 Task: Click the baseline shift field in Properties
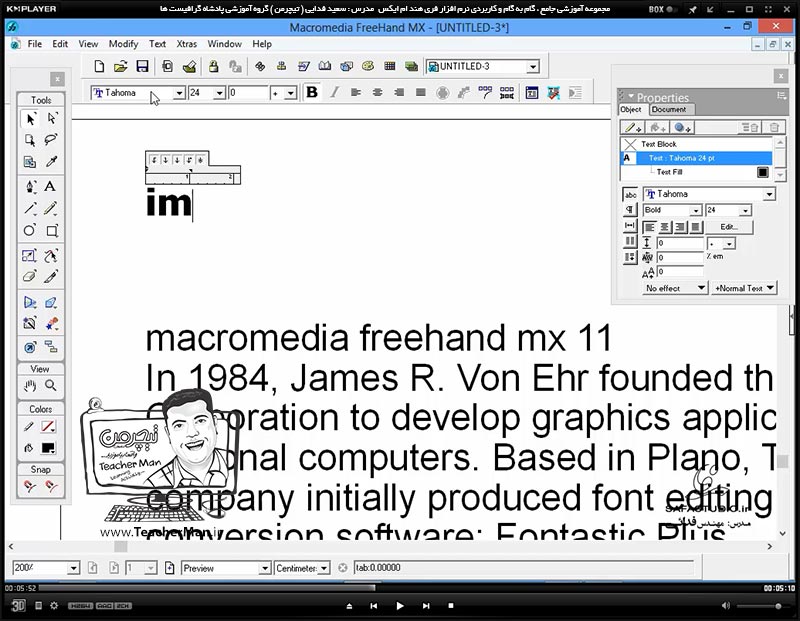point(681,271)
